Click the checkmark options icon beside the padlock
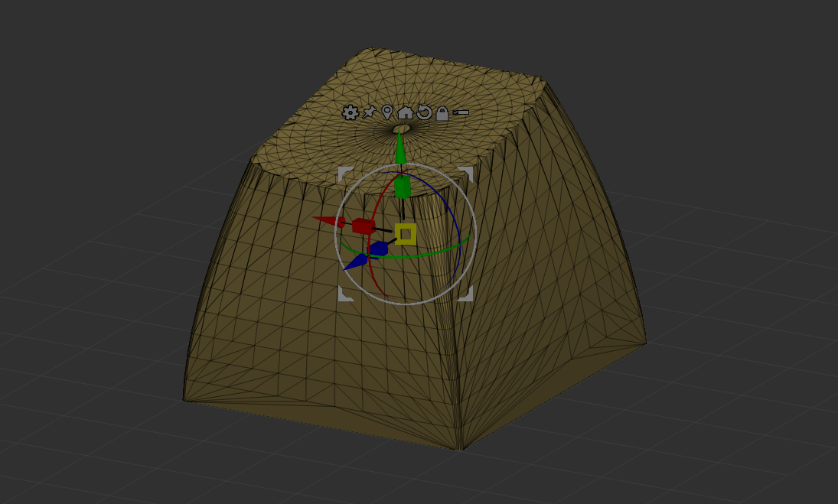The width and height of the screenshot is (838, 504). point(461,112)
